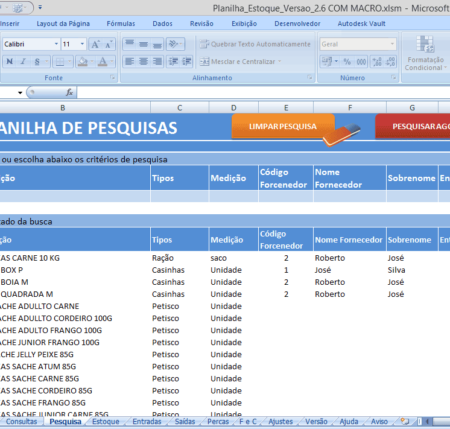Open the fill color dropdown arrow

(92, 62)
